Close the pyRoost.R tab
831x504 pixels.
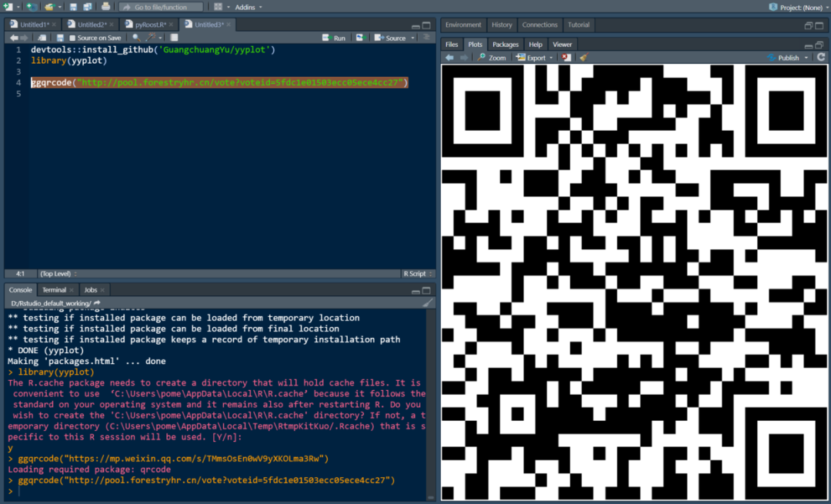pyautogui.click(x=171, y=25)
